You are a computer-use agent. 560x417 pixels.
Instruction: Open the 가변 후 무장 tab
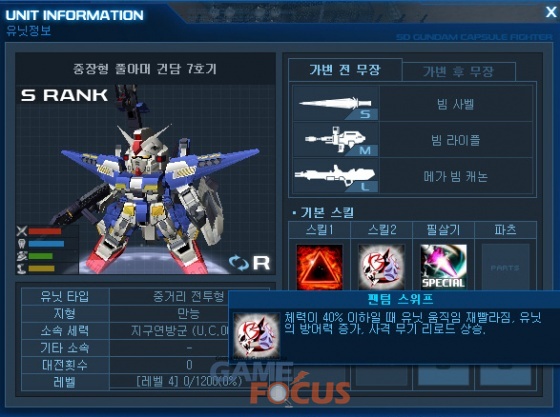459,72
